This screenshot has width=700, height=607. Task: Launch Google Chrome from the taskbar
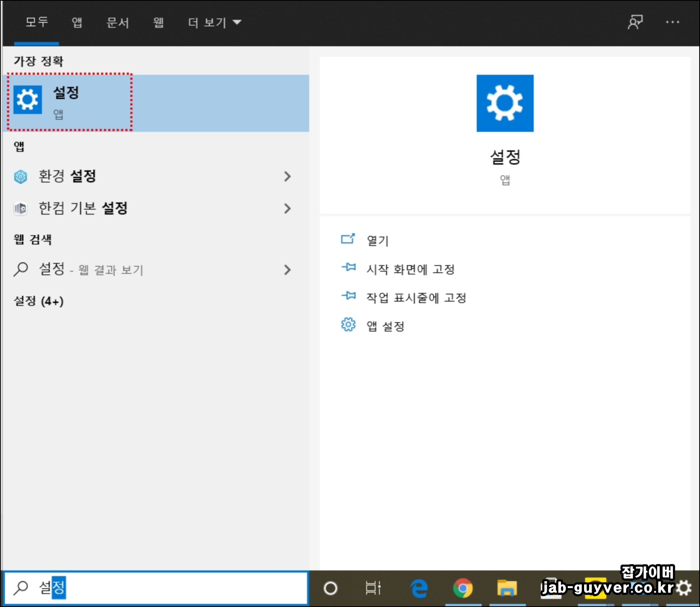463,588
